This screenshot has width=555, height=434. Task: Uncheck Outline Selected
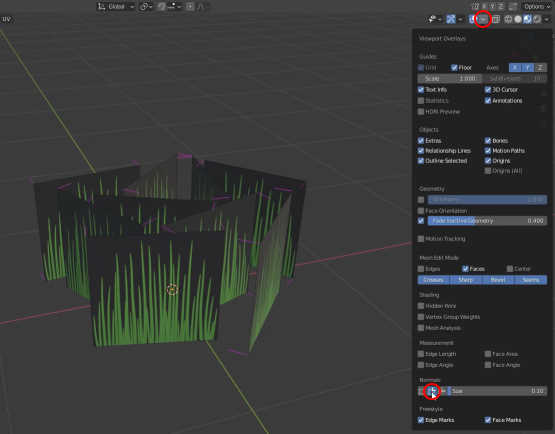421,161
